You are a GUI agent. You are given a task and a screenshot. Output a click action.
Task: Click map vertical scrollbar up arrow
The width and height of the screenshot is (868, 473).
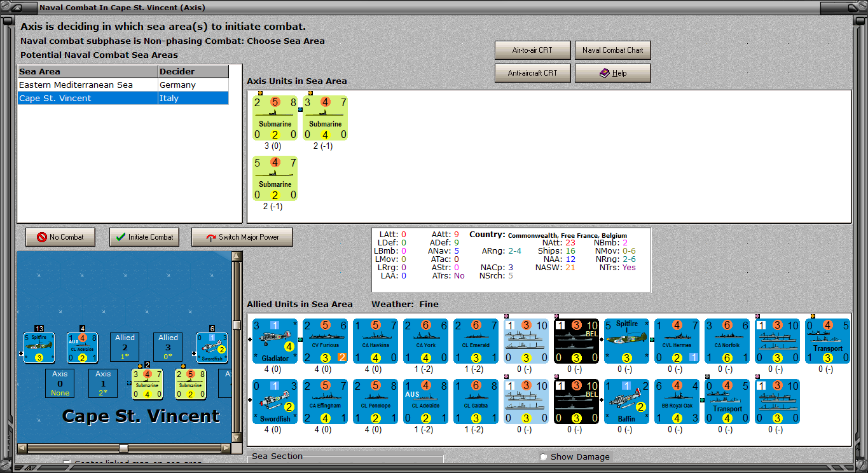click(237, 256)
